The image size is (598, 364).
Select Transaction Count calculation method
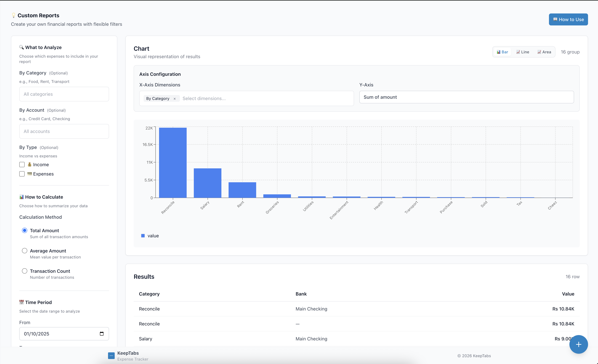point(24,271)
